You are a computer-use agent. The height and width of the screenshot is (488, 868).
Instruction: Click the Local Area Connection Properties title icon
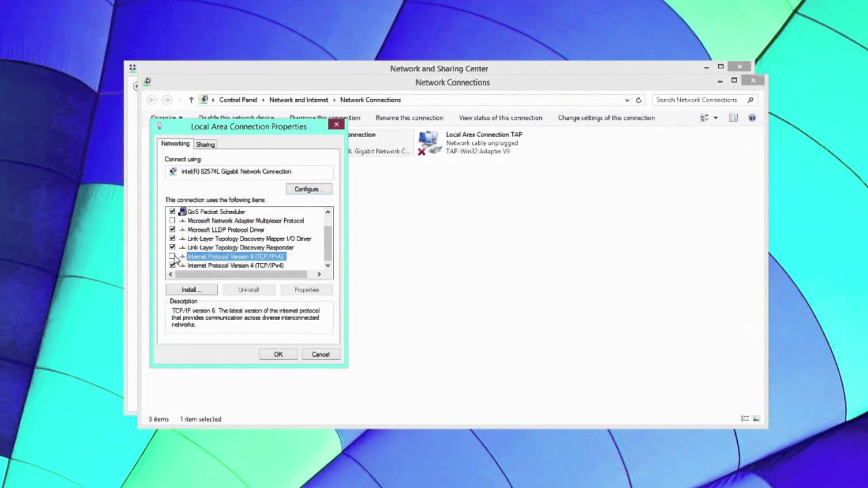(x=160, y=126)
